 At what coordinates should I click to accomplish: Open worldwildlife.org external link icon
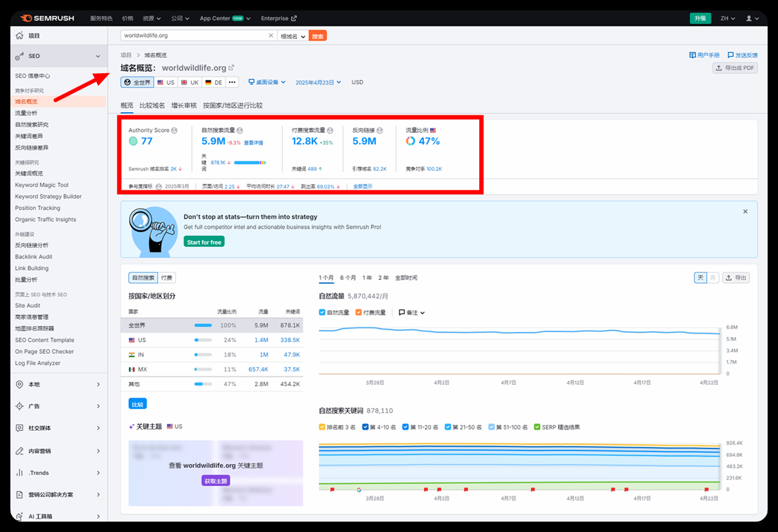click(x=231, y=67)
